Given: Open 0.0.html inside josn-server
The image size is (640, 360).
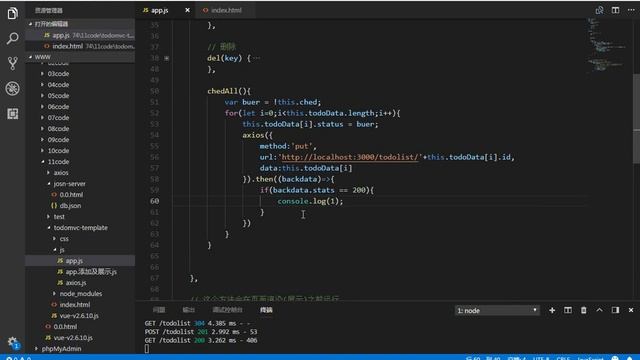Looking at the screenshot, I should 71,195.
